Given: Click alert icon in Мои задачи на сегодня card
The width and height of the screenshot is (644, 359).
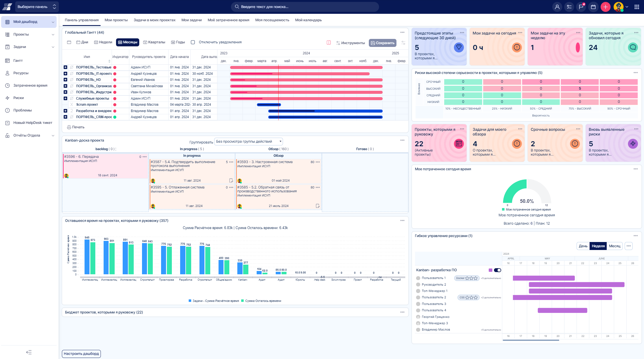Looking at the screenshot, I should pos(517,47).
